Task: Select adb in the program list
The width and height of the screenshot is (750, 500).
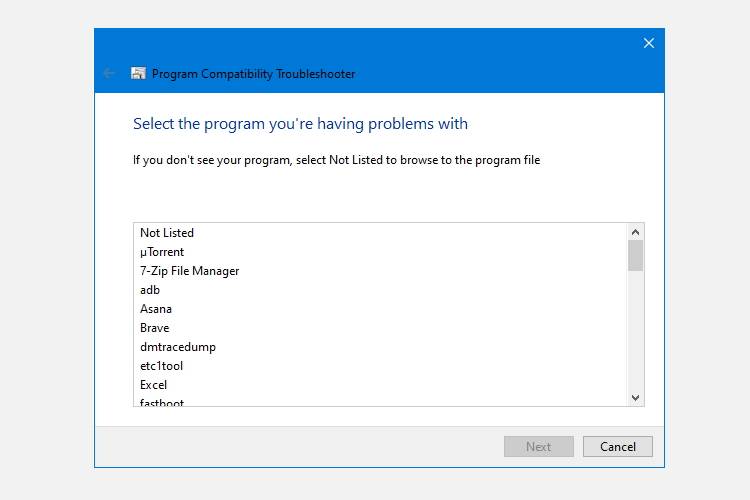Action: (x=150, y=290)
